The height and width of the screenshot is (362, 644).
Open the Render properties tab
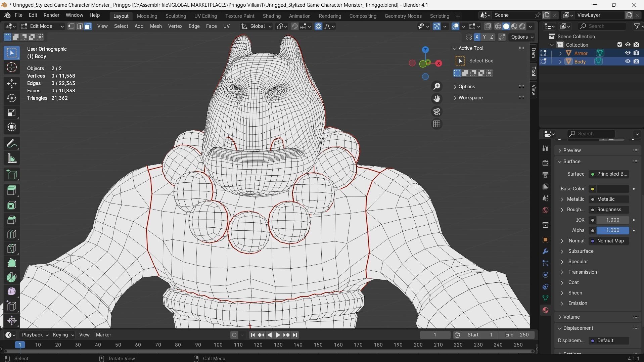tap(545, 163)
